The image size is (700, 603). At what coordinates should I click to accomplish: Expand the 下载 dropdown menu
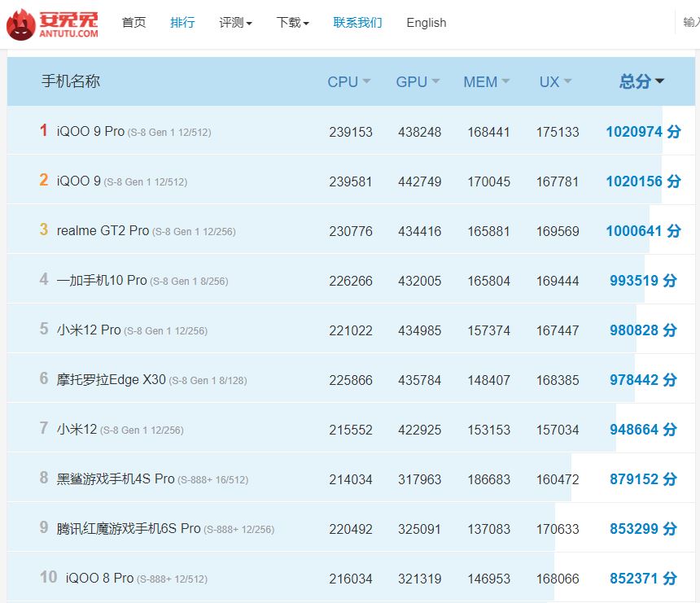coord(293,22)
